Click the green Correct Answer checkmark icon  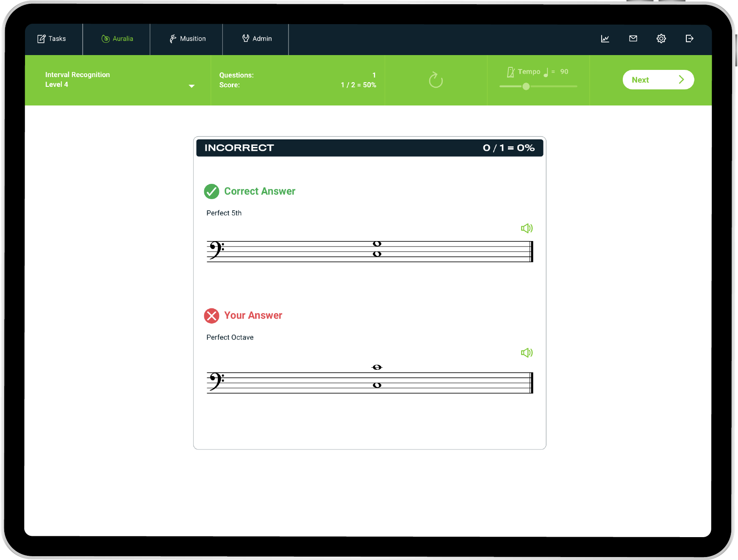coord(211,191)
